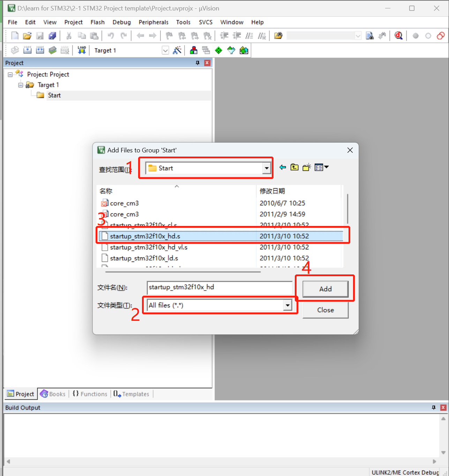
Task: Open the file type 'All files' dropdown
Action: coord(287,305)
